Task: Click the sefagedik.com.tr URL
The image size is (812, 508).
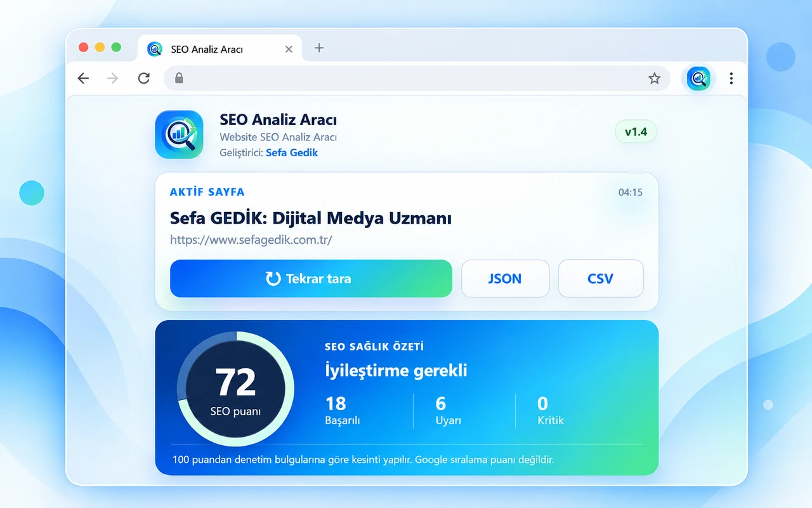Action: 251,240
